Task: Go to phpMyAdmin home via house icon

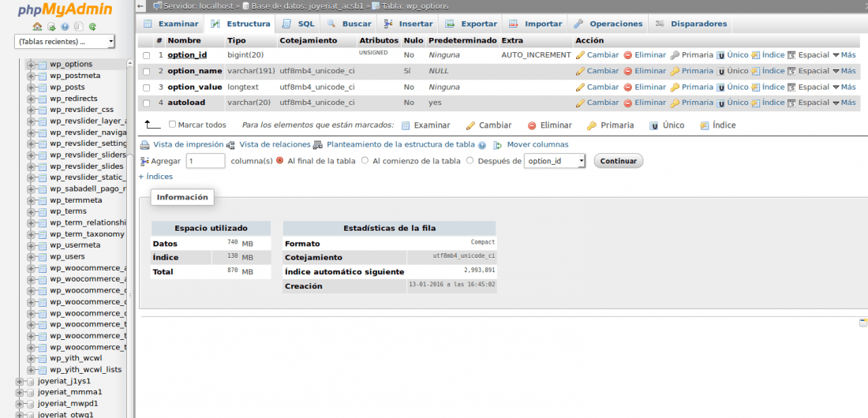Action: coord(37,27)
